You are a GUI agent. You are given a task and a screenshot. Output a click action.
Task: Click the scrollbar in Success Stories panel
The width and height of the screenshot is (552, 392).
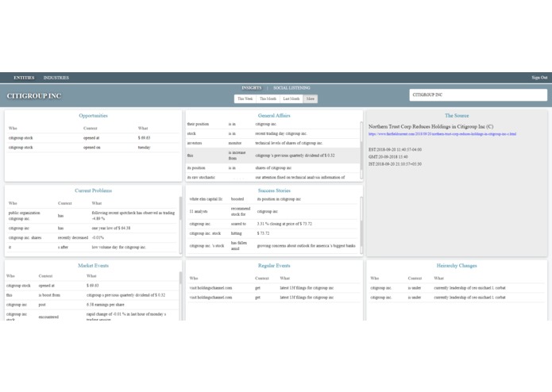coord(361,225)
